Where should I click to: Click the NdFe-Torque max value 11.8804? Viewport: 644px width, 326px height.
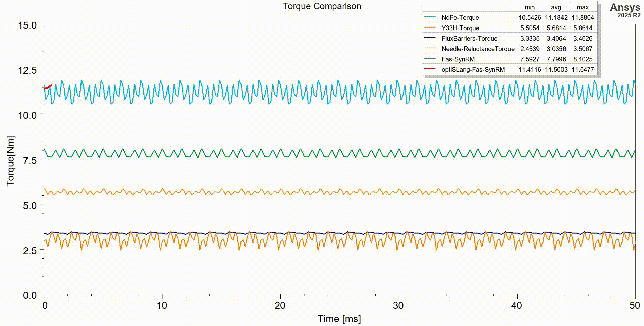[583, 17]
